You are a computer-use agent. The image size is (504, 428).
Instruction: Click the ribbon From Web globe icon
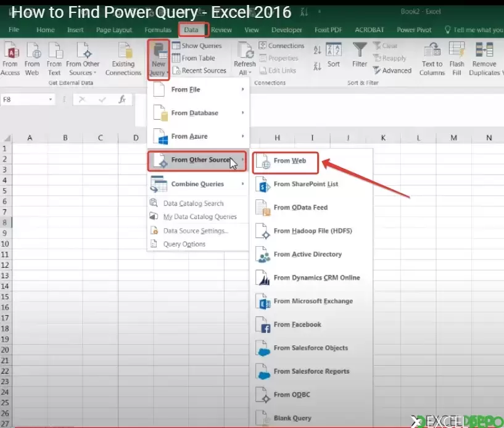(x=33, y=50)
